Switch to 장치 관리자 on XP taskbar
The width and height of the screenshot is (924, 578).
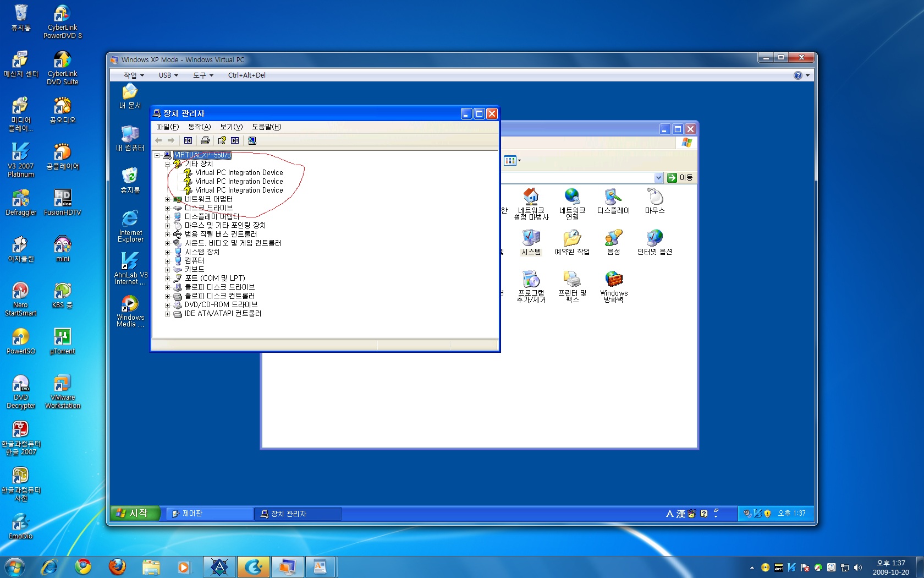point(298,514)
